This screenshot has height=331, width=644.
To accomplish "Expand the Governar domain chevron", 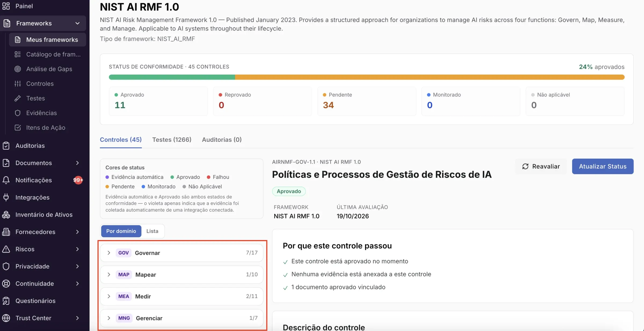I will pyautogui.click(x=109, y=253).
